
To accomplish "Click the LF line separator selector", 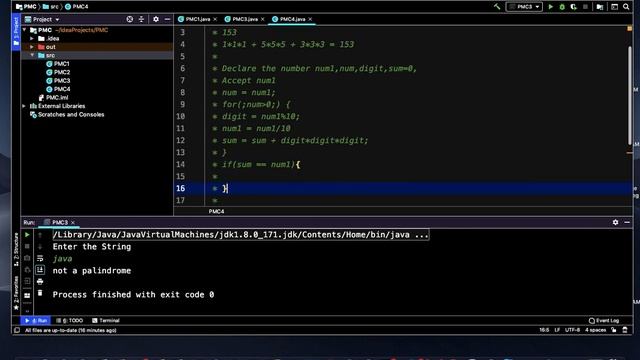I will (557, 330).
